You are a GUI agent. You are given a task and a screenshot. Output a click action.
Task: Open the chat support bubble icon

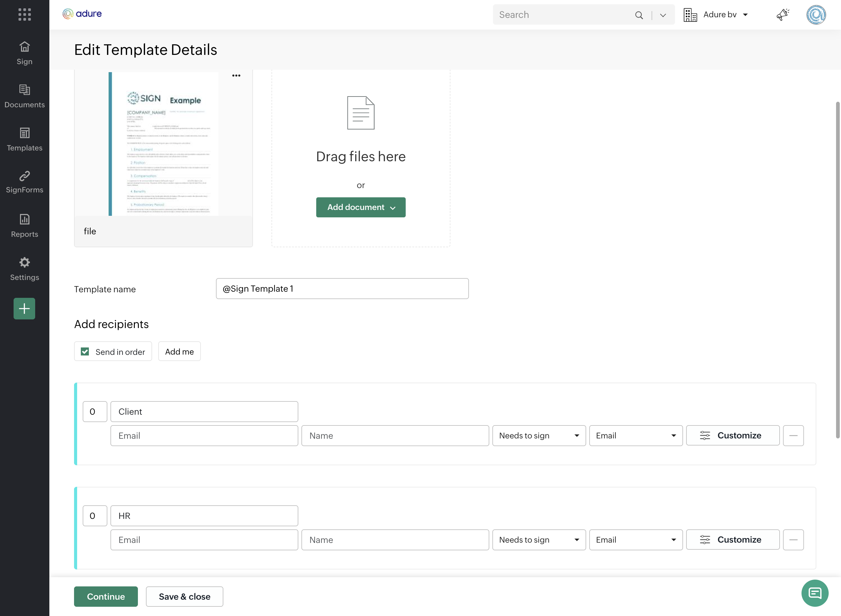click(x=814, y=593)
